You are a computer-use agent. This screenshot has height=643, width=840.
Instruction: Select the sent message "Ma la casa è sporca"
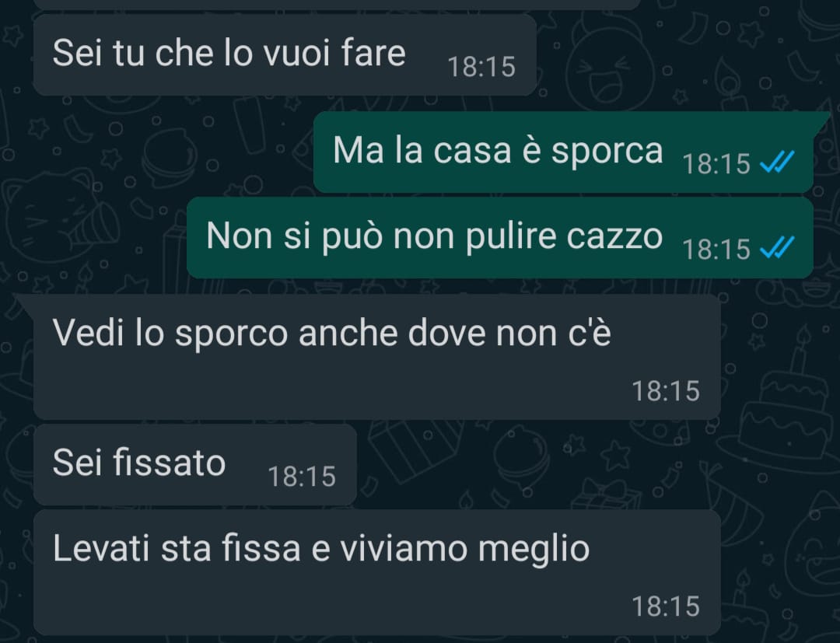564,152
